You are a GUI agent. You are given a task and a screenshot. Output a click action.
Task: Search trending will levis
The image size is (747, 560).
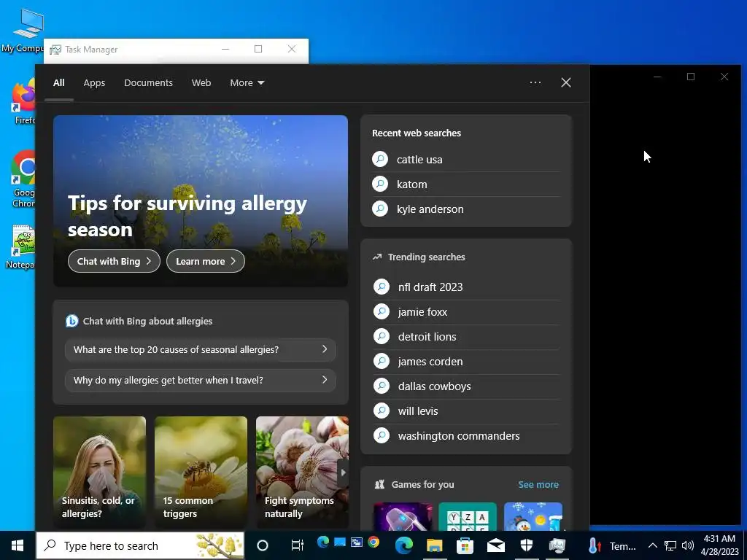pos(466,411)
